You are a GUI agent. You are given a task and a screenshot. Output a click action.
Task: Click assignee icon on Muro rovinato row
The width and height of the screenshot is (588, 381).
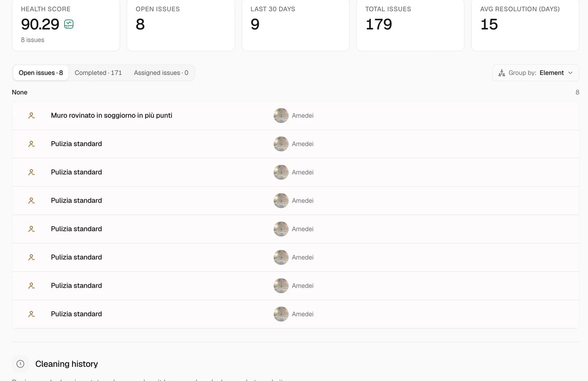32,116
